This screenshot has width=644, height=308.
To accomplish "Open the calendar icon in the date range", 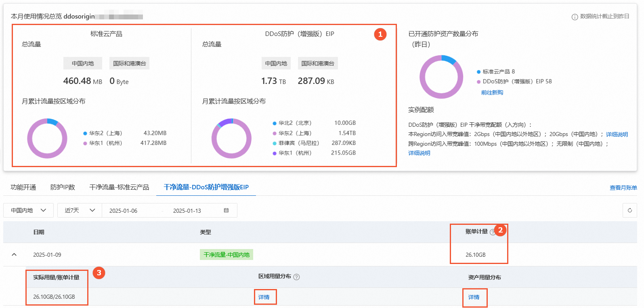I will click(226, 210).
